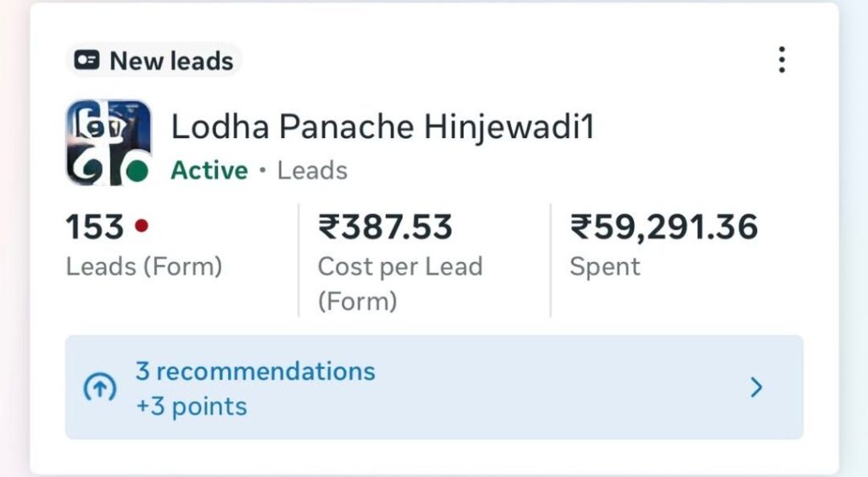The width and height of the screenshot is (868, 477).
Task: Click the Leads objective label next to Active
Action: coord(313,170)
